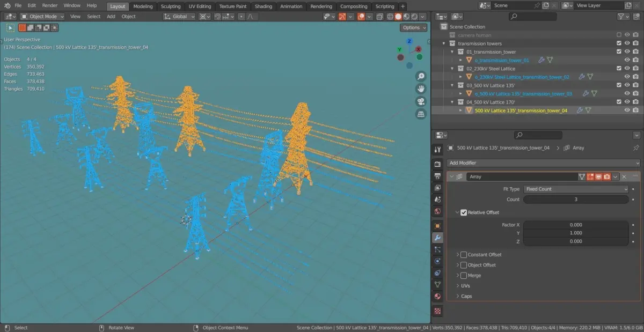
Task: Open the Tool properties tab
Action: pyautogui.click(x=437, y=150)
